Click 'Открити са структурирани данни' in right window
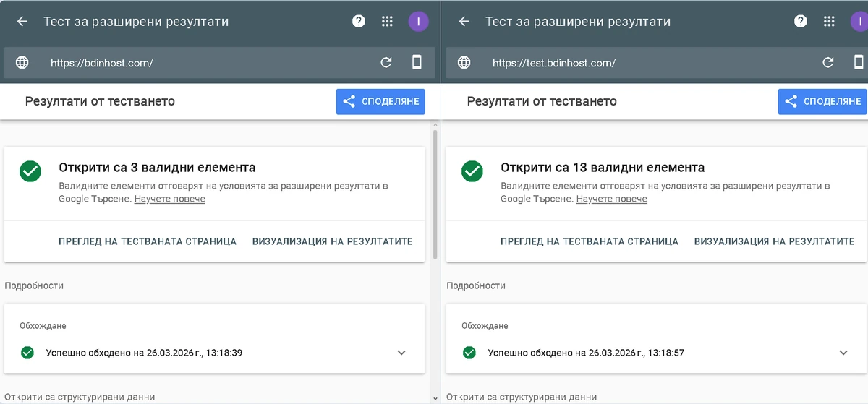The image size is (868, 404). pos(522,397)
